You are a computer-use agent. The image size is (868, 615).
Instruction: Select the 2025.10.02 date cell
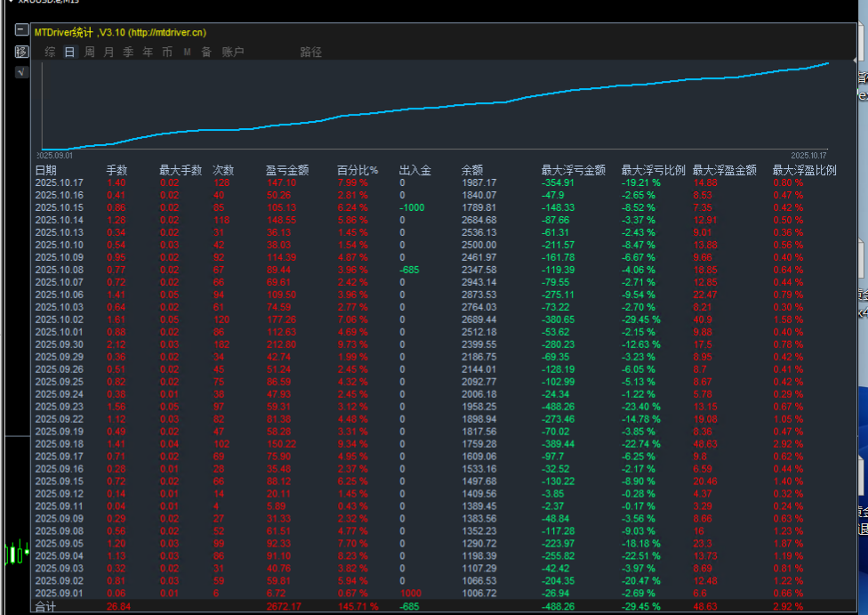[60, 320]
